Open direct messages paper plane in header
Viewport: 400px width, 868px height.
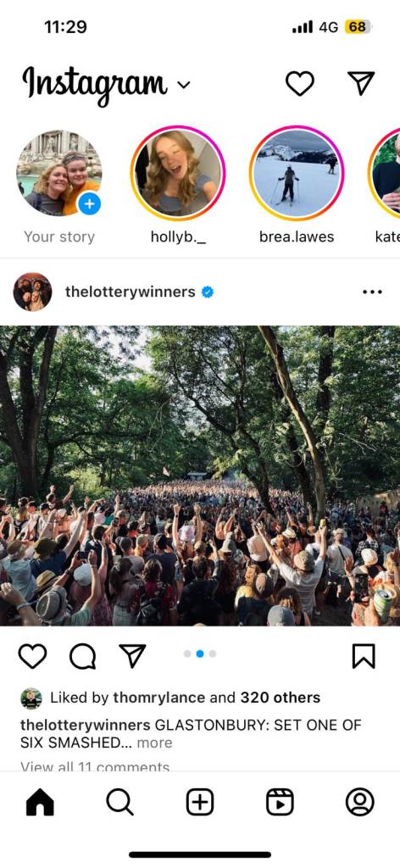click(361, 83)
